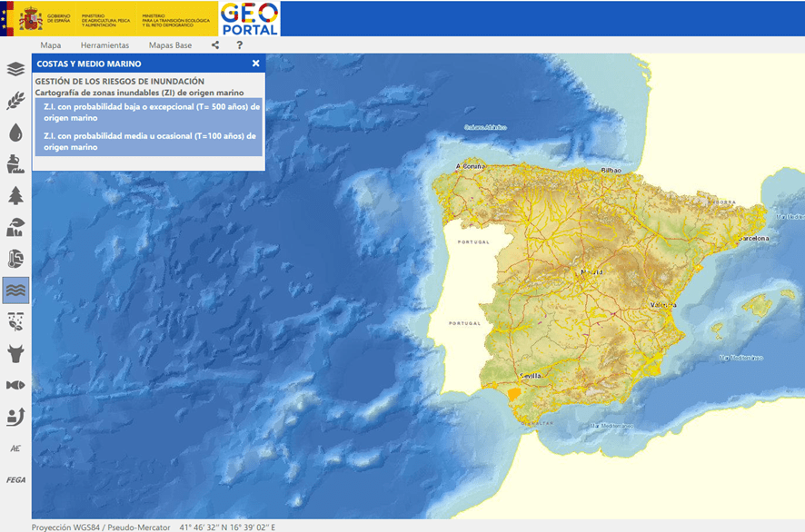The image size is (805, 532).
Task: Toggle Z.I. probabilidad media T=100 años layer
Action: pos(150,141)
